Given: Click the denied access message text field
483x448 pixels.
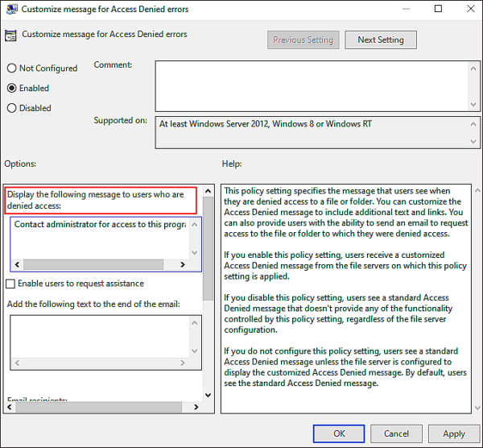Looking at the screenshot, I should point(100,239).
